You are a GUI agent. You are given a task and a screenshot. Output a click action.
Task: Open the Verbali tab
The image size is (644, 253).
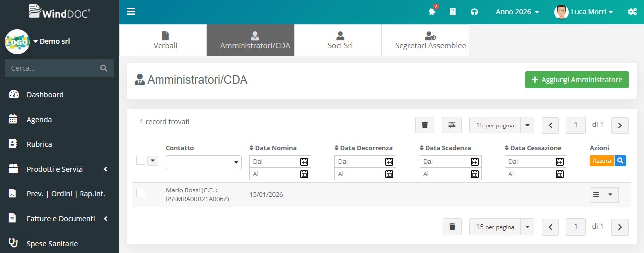(x=165, y=40)
